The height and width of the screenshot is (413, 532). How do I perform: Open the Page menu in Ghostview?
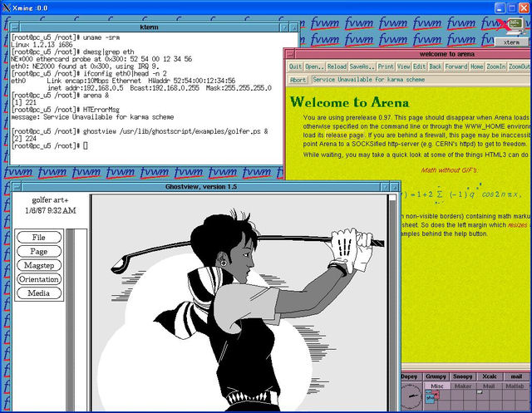pos(39,251)
